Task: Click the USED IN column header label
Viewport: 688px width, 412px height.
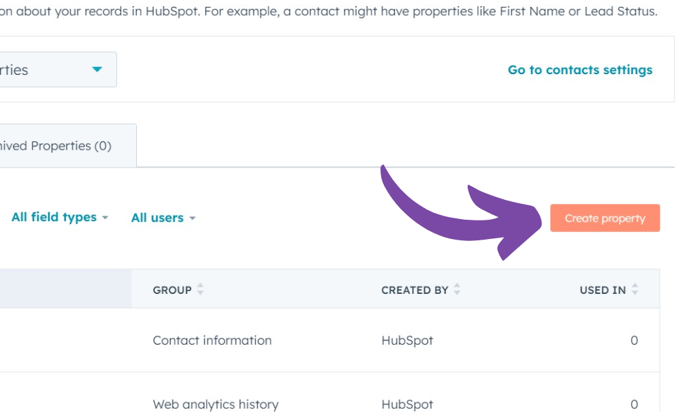Action: pyautogui.click(x=602, y=290)
